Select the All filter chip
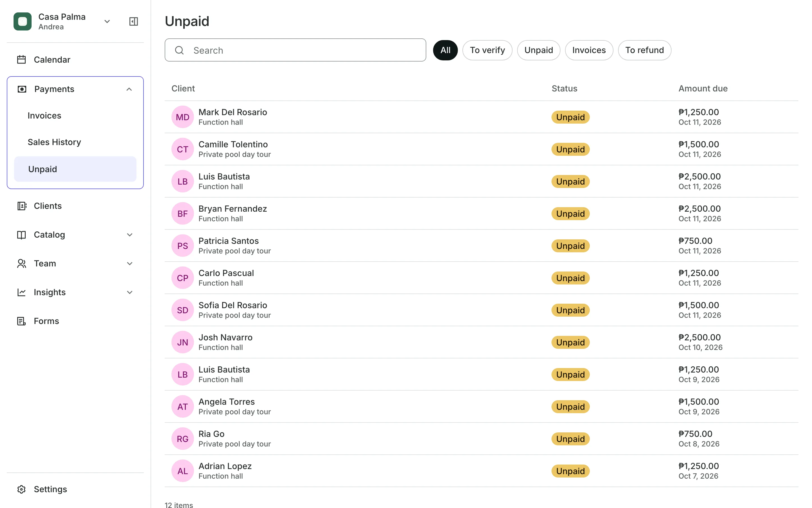Image resolution: width=812 pixels, height=508 pixels. [445, 50]
